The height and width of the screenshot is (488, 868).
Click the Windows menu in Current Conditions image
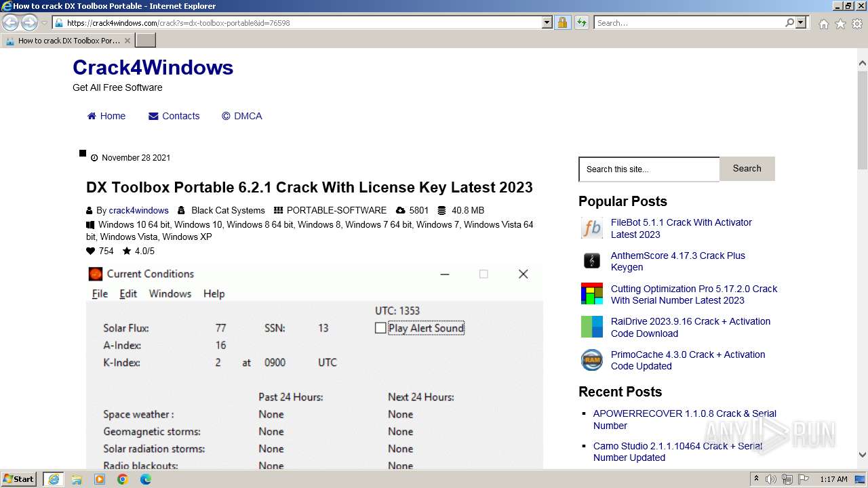tap(170, 293)
